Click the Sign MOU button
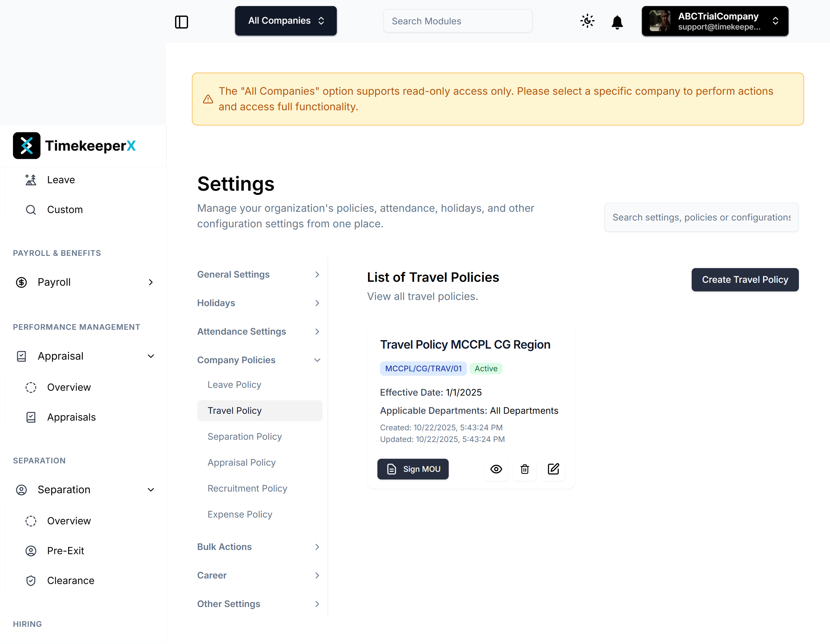 (x=413, y=469)
